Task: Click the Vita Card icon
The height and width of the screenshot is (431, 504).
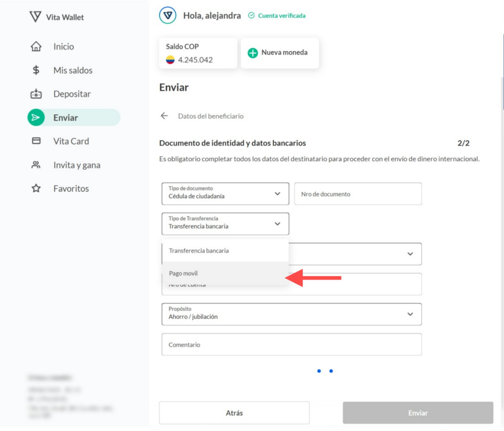Action: pos(36,141)
